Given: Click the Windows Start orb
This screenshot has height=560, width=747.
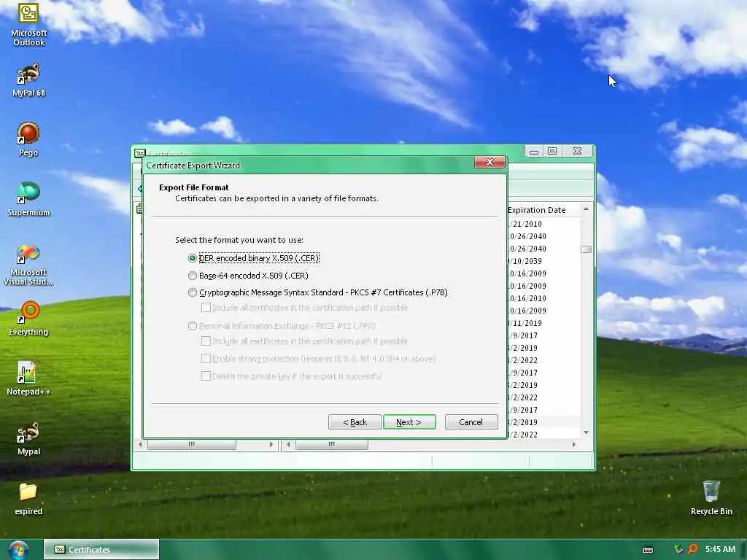Looking at the screenshot, I should [x=18, y=550].
